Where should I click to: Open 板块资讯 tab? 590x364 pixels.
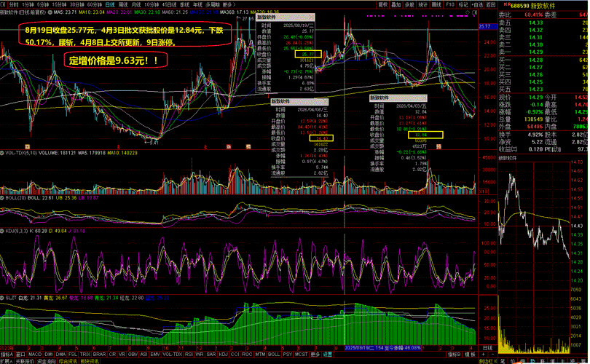90,361
